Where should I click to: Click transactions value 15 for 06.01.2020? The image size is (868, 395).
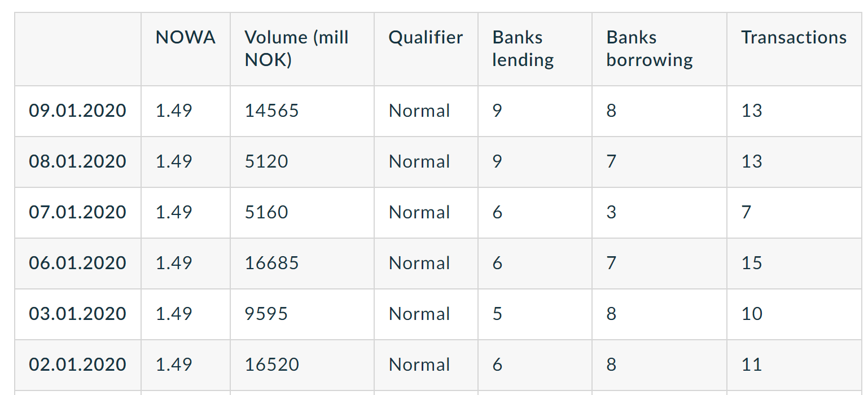point(752,263)
